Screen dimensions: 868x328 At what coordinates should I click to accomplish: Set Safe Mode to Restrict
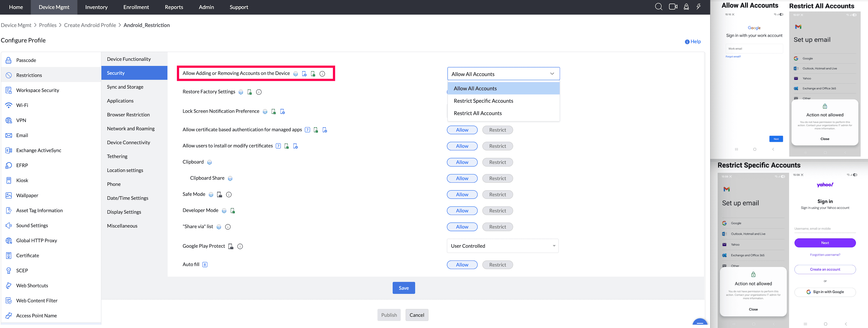(x=498, y=194)
